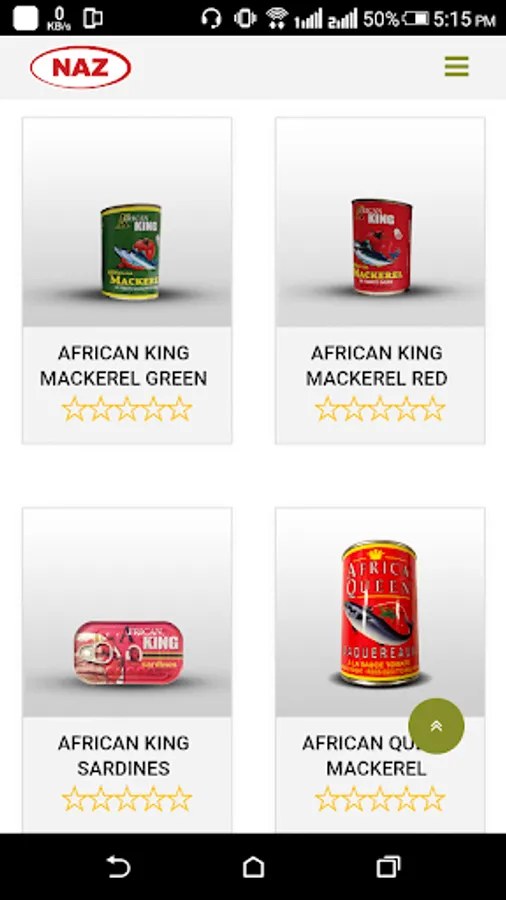506x900 pixels.
Task: Rate African King Mackerel Red three stars
Action: pos(380,409)
